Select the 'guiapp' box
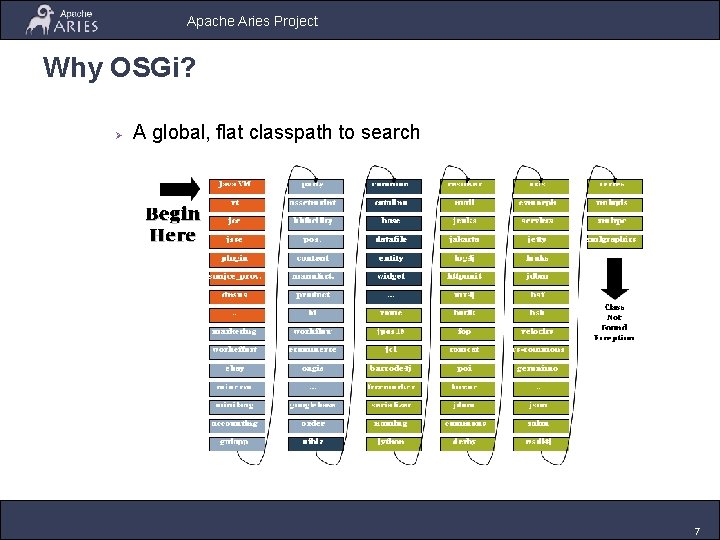This screenshot has height=540, width=720. (x=237, y=444)
